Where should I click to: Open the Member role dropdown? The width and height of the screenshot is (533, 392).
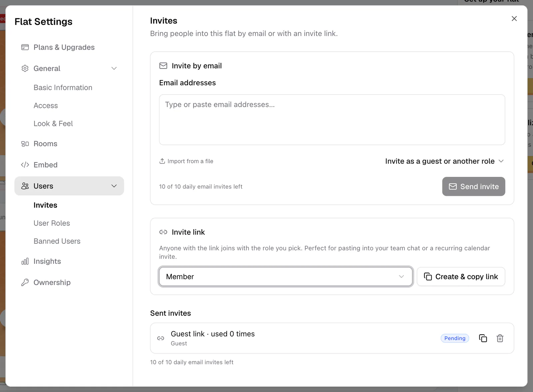tap(286, 276)
